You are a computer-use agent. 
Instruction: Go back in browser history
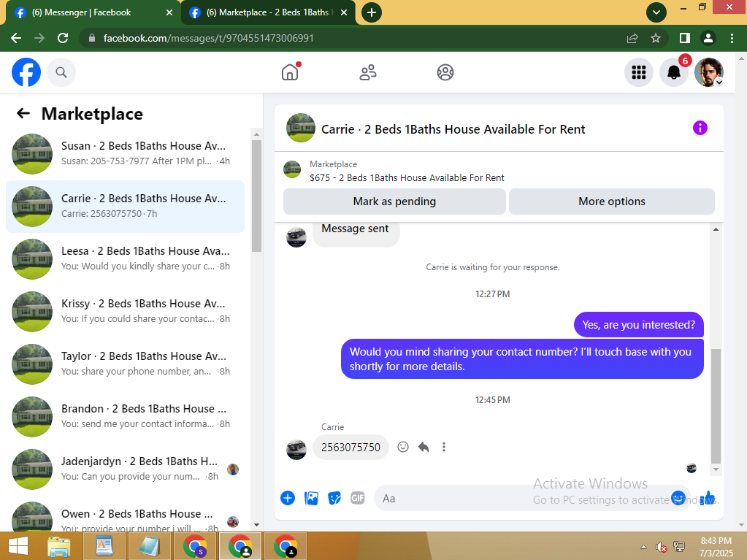16,38
